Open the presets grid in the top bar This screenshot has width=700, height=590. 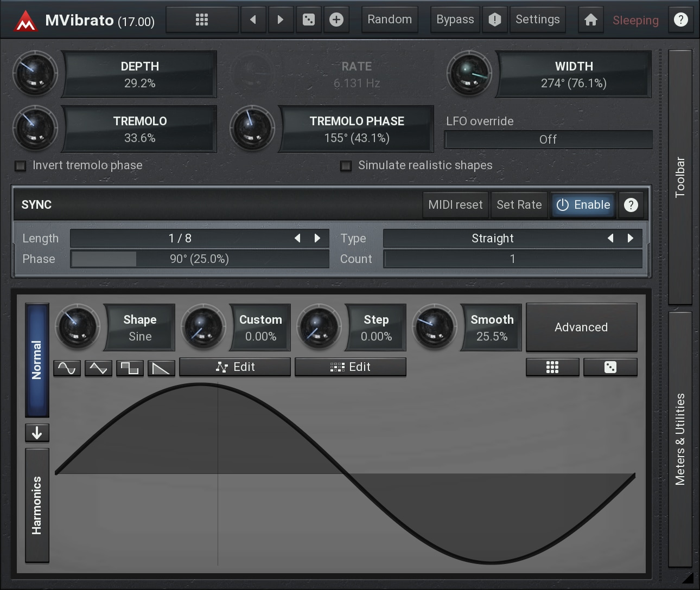(x=202, y=20)
